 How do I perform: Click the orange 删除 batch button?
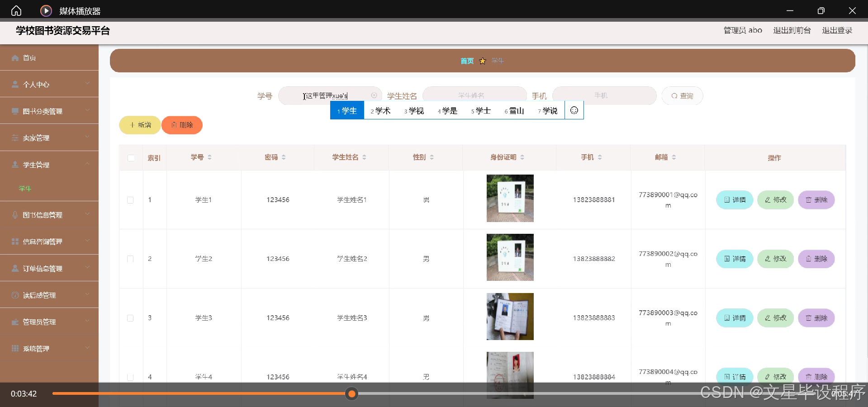click(x=182, y=125)
